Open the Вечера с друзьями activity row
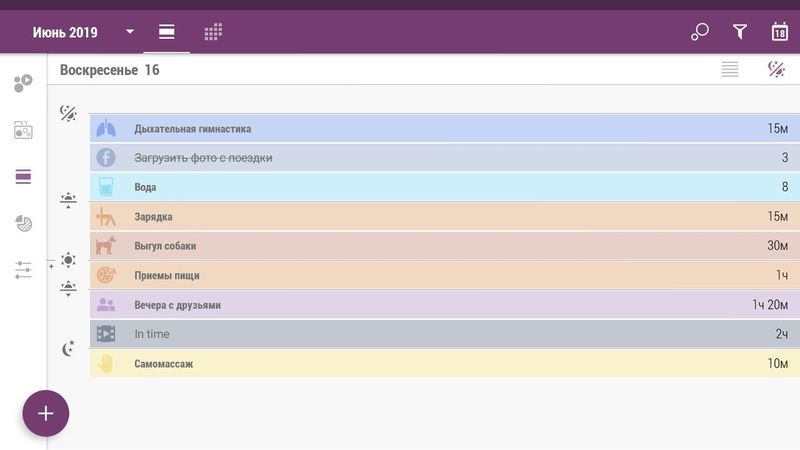The image size is (800, 450). click(445, 305)
